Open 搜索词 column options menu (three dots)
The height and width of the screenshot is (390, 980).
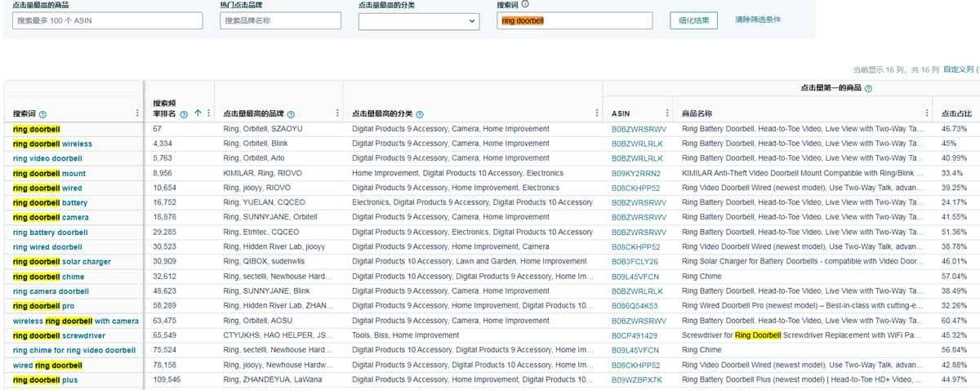[x=137, y=113]
